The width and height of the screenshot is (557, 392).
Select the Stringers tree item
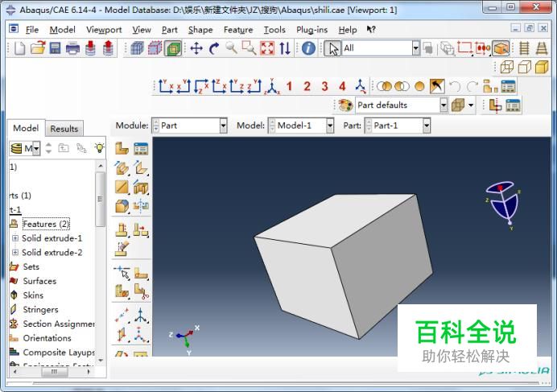(x=40, y=310)
